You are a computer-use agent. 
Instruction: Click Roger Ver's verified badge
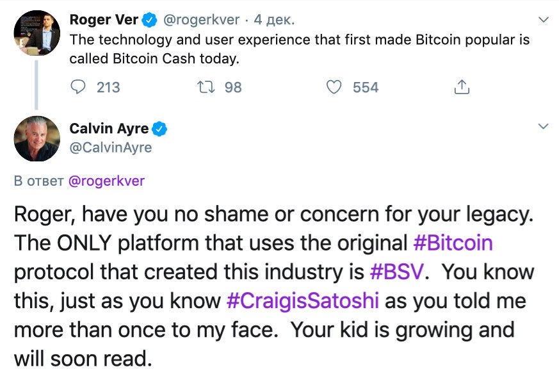(149, 20)
